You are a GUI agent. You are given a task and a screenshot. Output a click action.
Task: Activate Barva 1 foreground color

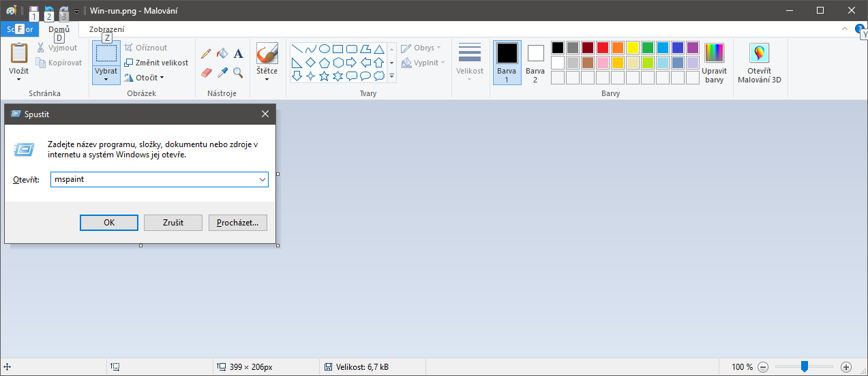coord(507,63)
